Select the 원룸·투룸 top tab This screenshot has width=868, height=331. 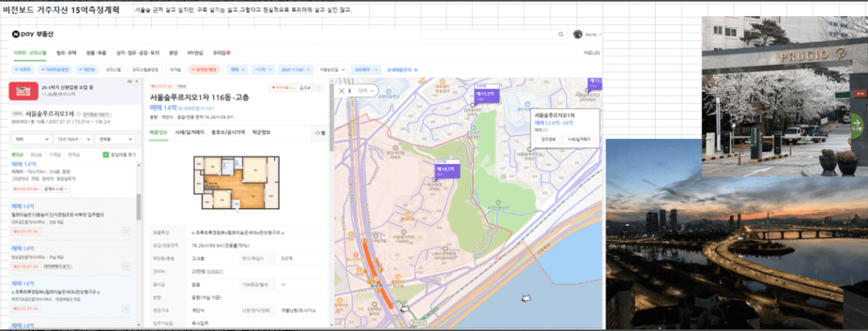[x=96, y=52]
